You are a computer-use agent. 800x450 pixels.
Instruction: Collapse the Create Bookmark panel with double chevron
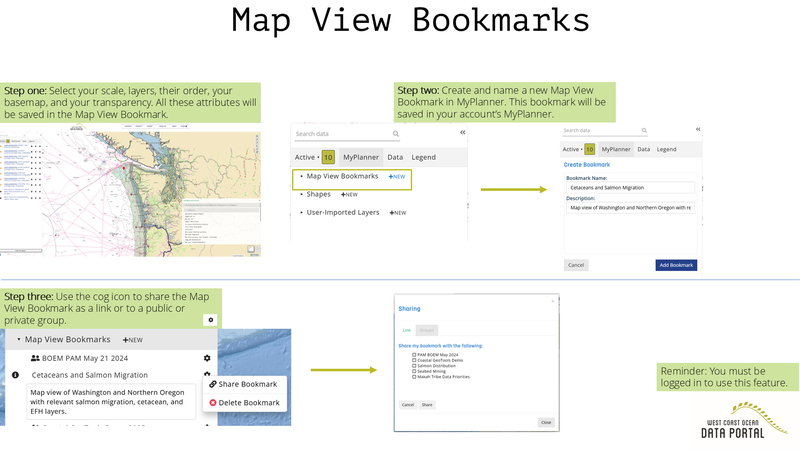(x=697, y=129)
